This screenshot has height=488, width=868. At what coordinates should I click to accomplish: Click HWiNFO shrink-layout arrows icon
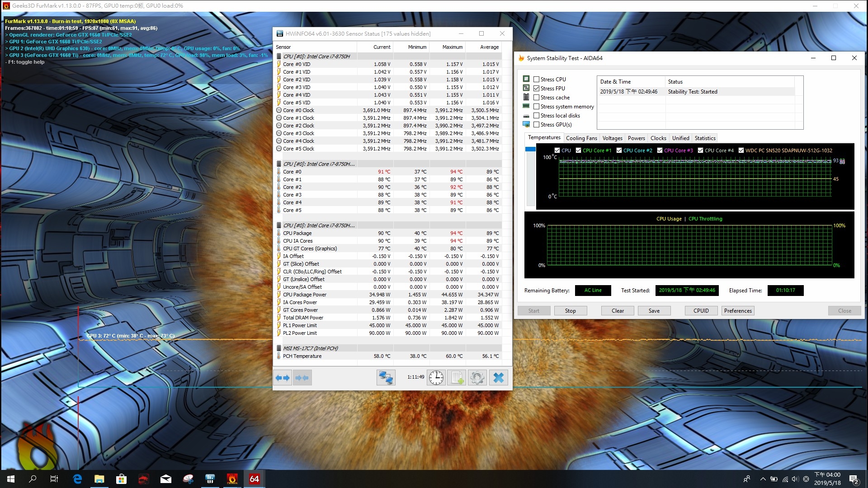click(x=302, y=378)
